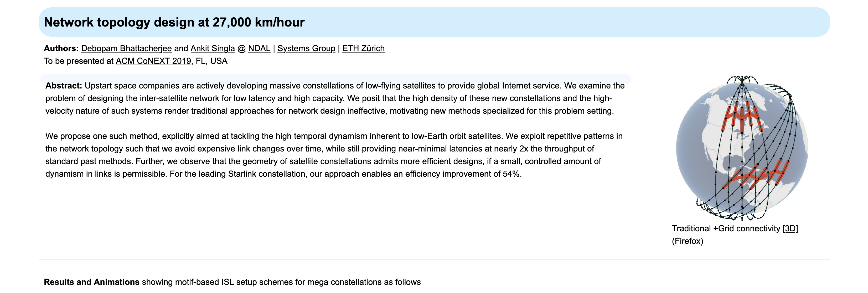Click the 'To be presented at' text
The width and height of the screenshot is (868, 293).
(79, 61)
